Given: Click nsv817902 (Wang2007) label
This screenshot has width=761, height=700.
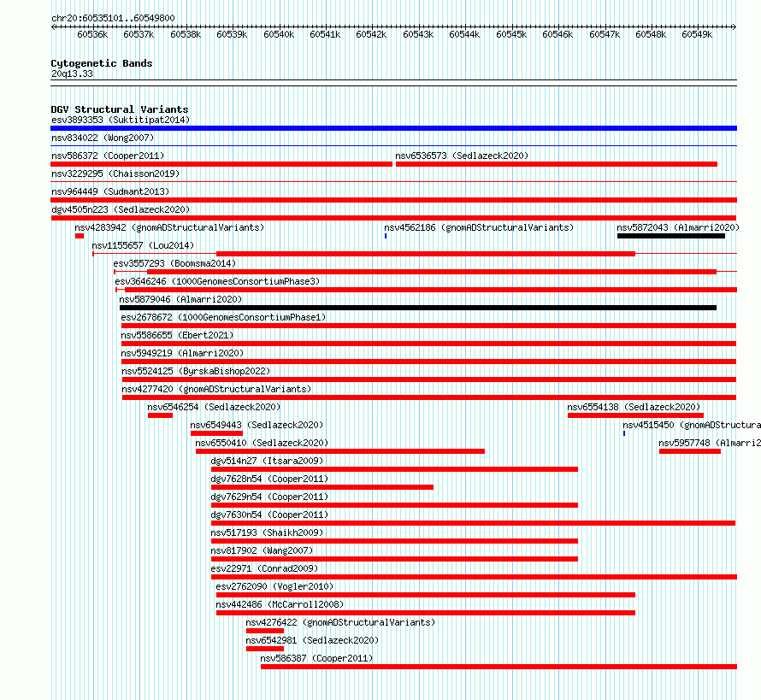Looking at the screenshot, I should point(262,550).
